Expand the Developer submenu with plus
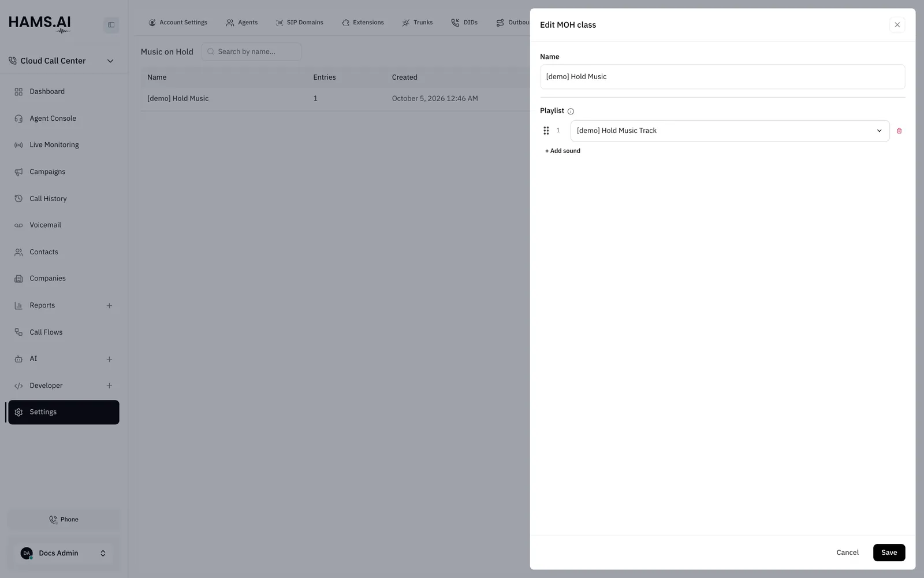Viewport: 924px width, 578px height. [109, 386]
